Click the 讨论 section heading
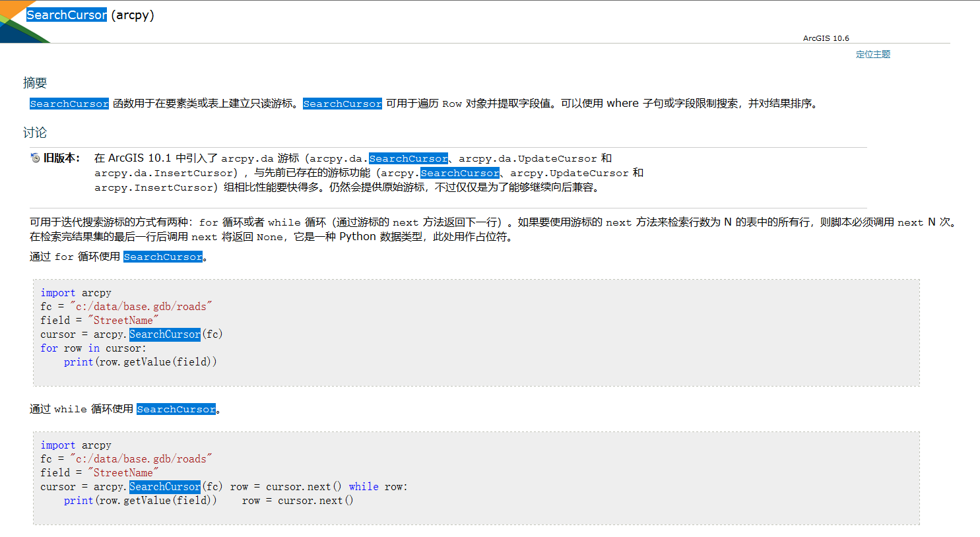Screen dimensions: 980x537 pyautogui.click(x=36, y=132)
